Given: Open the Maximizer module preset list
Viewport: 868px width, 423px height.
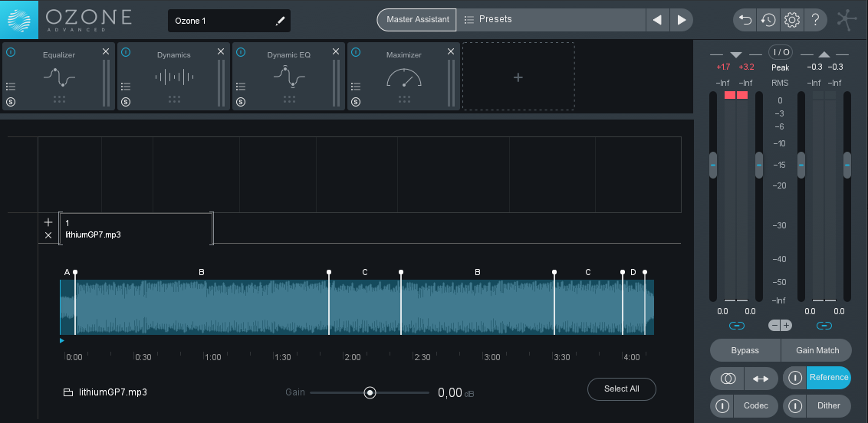Looking at the screenshot, I should coord(356,87).
